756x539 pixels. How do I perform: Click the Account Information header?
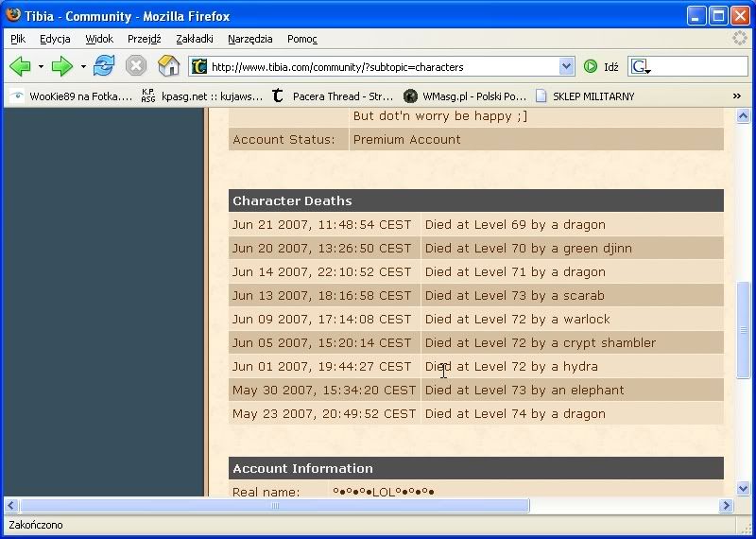(476, 468)
